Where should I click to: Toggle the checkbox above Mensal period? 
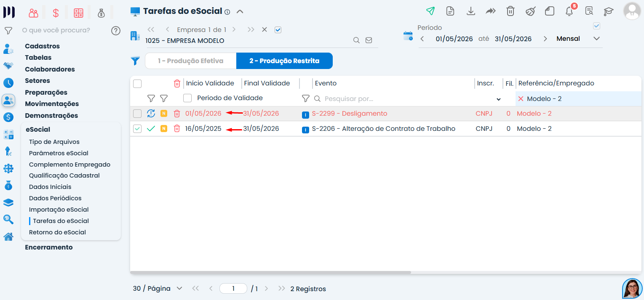[x=596, y=26]
